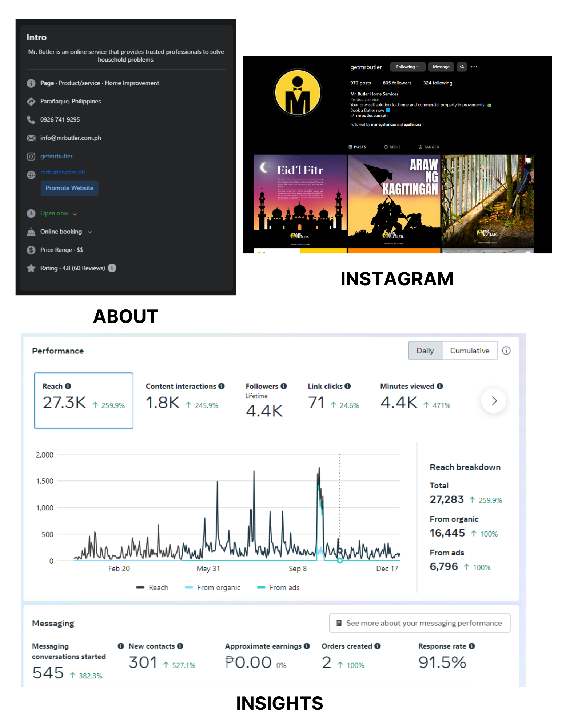Click the info icon next to Response rate

click(x=472, y=646)
